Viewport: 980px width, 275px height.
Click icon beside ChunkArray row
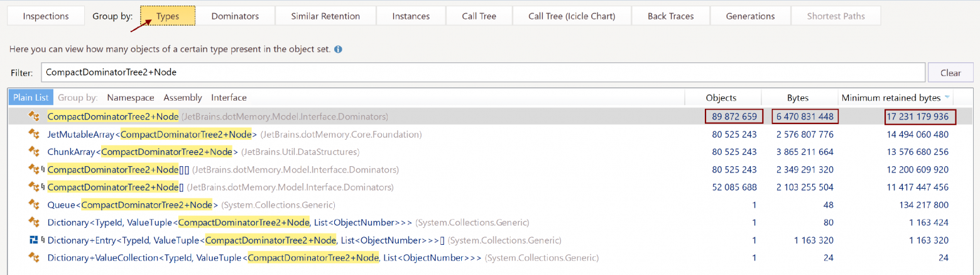coord(34,152)
